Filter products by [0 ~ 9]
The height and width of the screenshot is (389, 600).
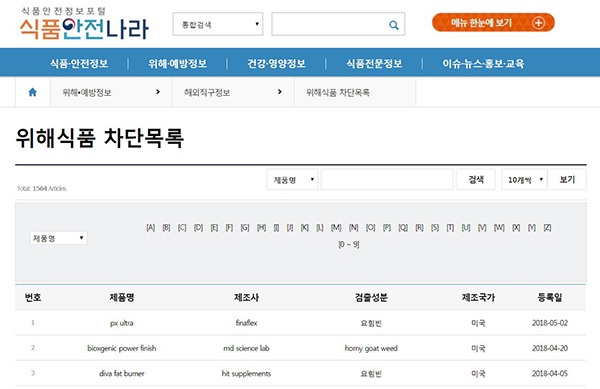point(349,244)
